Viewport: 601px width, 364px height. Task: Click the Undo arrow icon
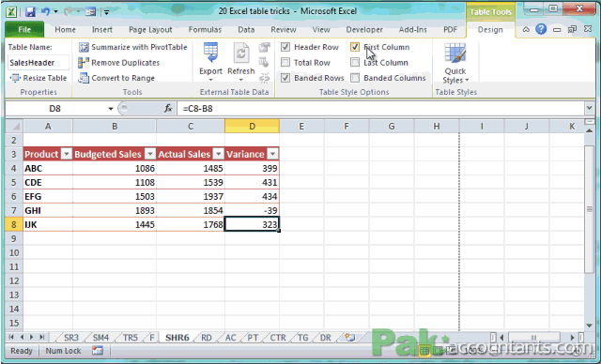(45, 11)
